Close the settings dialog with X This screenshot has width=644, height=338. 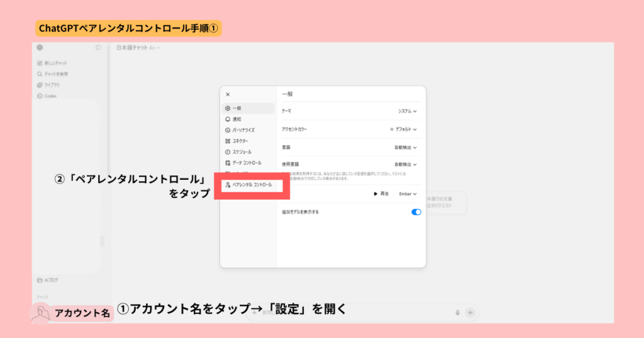pyautogui.click(x=228, y=94)
